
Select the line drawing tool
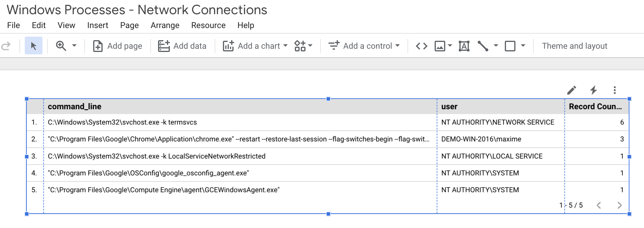coord(483,46)
